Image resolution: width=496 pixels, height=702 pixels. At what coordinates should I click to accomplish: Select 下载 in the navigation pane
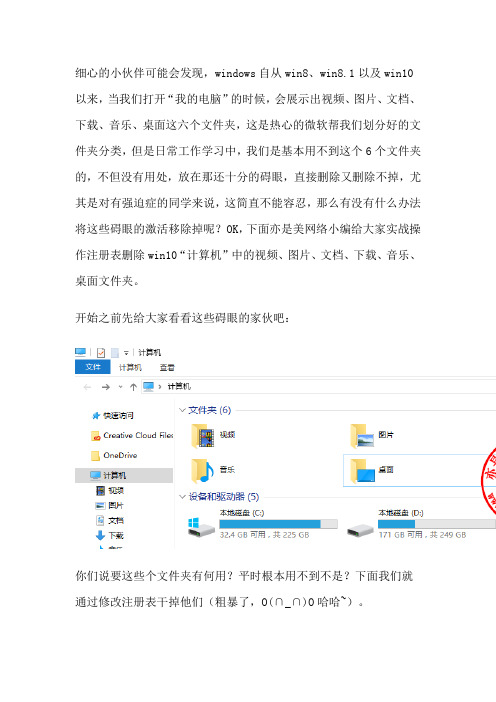pyautogui.click(x=110, y=535)
